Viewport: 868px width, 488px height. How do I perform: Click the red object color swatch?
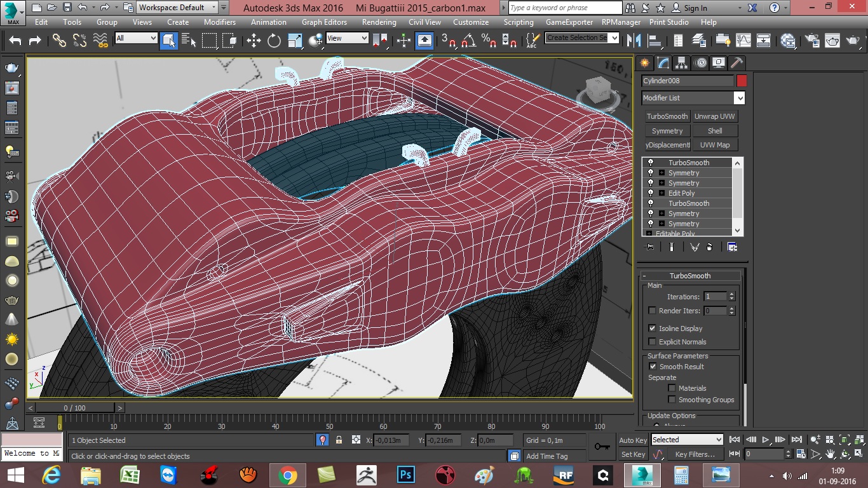(742, 81)
